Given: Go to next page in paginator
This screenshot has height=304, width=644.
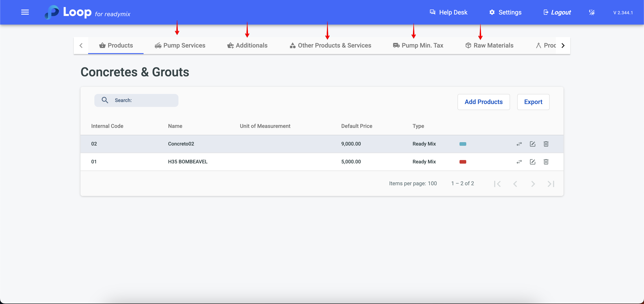Looking at the screenshot, I should tap(533, 184).
